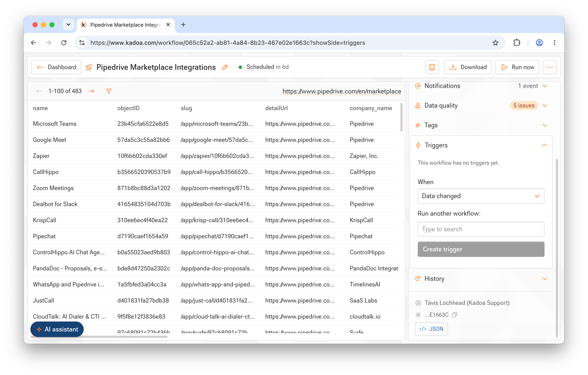Click company cell 'KrispCall'
This screenshot has height=375, width=588.
pyautogui.click(x=361, y=220)
